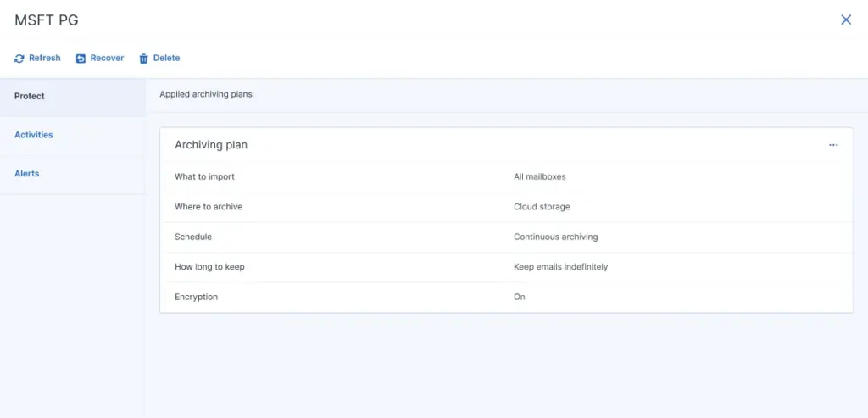Select the What to import row label
Screen dimensions: 868x418
pyautogui.click(x=204, y=176)
